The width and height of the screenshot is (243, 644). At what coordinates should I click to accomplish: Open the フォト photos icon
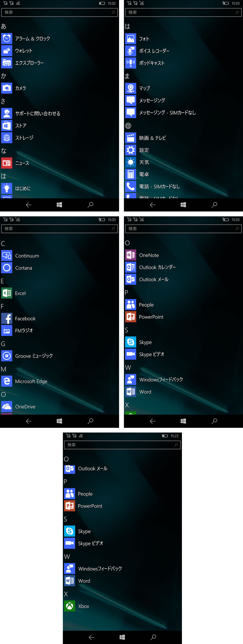[131, 39]
